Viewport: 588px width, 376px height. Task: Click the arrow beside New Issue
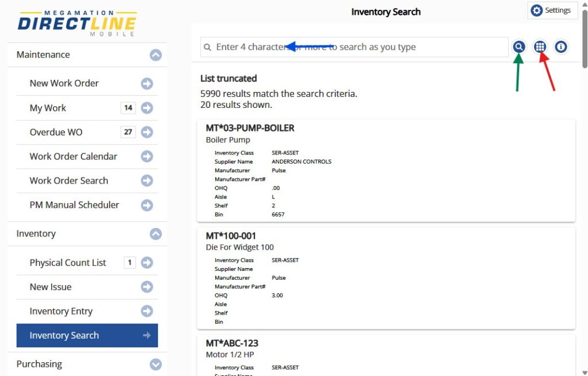[147, 287]
